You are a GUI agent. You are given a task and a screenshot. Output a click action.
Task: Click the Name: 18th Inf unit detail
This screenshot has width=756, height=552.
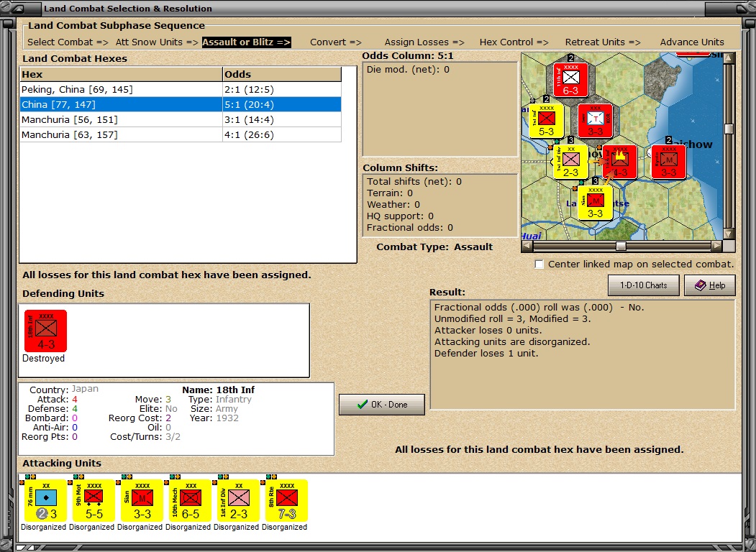[x=219, y=390]
